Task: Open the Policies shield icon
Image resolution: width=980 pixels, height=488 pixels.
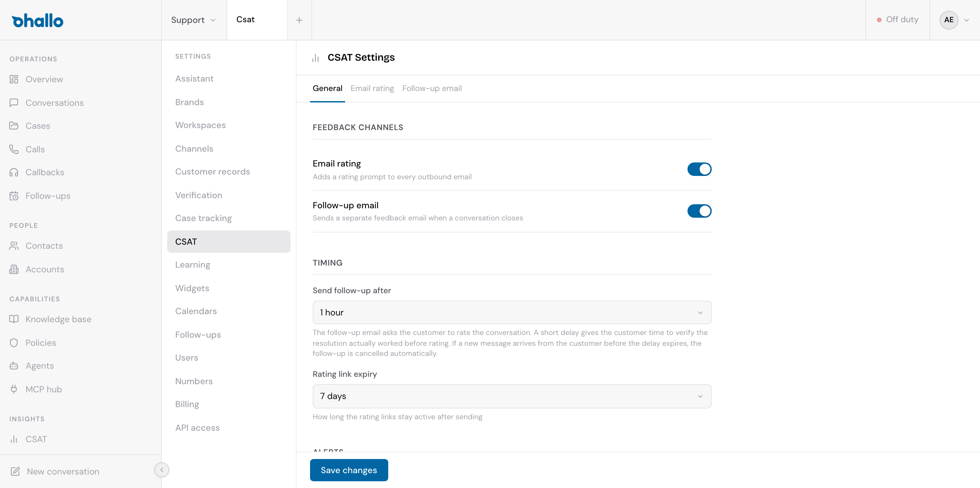Action: (x=14, y=343)
